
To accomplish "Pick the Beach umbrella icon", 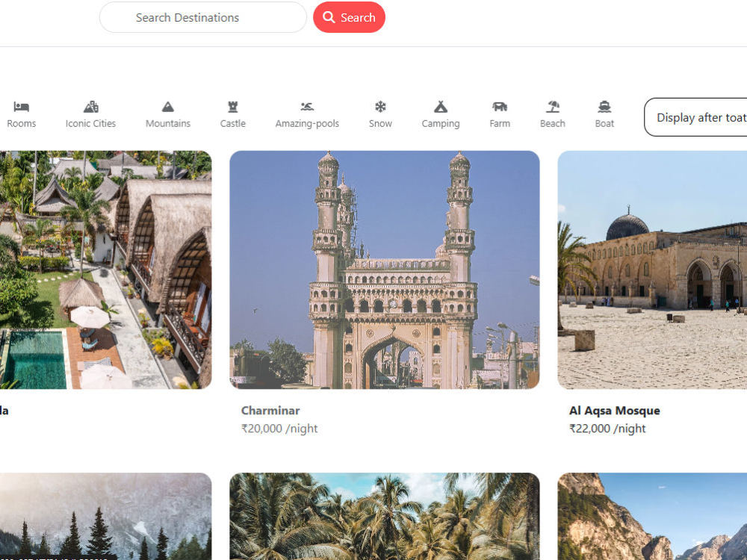I will pyautogui.click(x=553, y=107).
